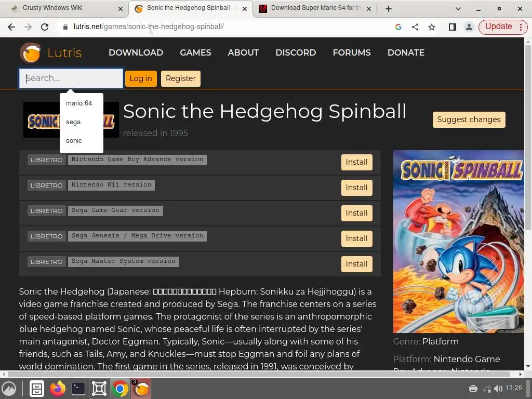Open Chrome from the taskbar
The image size is (532, 399).
120,389
